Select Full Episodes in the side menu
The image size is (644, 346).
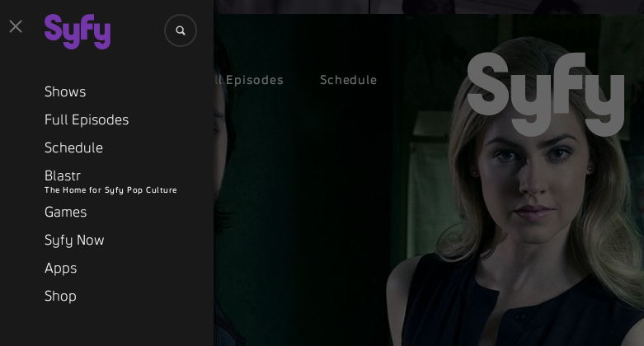pyautogui.click(x=87, y=119)
